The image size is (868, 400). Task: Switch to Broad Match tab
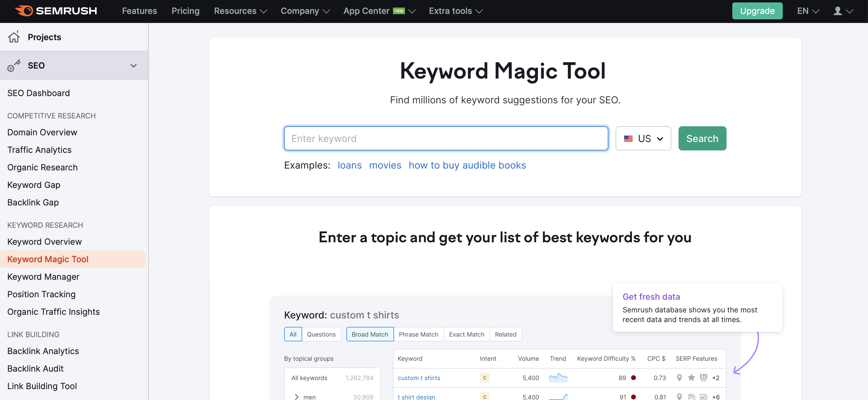tap(370, 334)
